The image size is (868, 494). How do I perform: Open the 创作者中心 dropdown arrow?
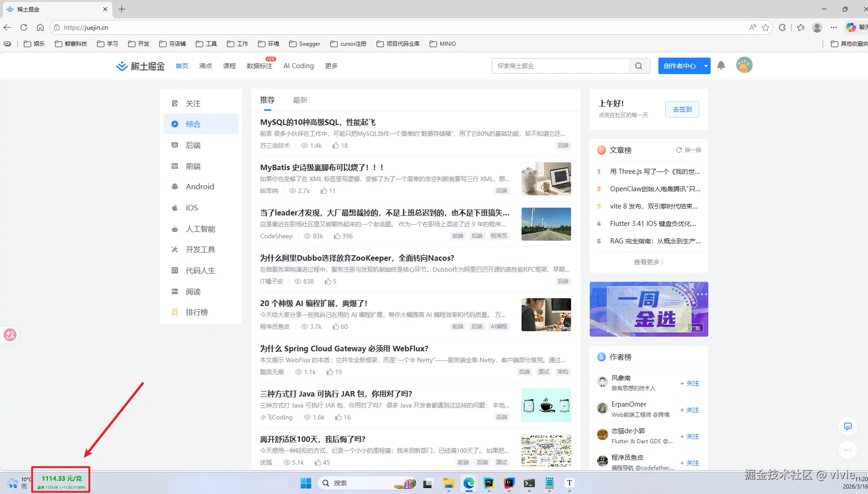(705, 65)
